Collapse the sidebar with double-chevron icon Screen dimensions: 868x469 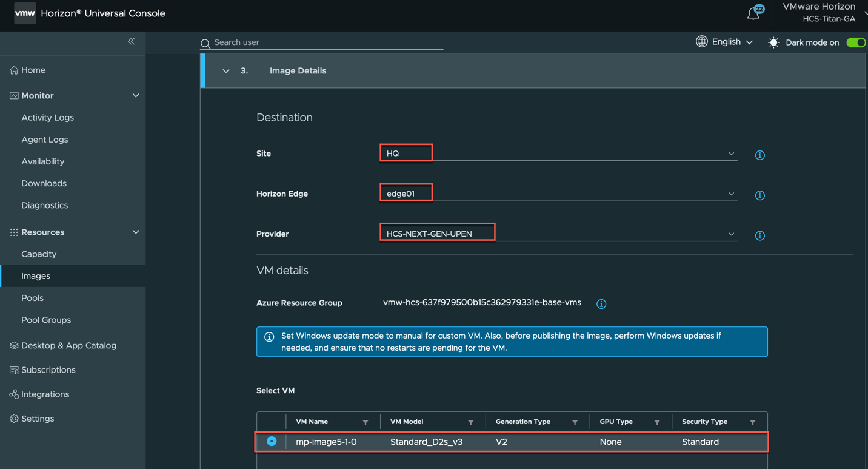tap(132, 41)
